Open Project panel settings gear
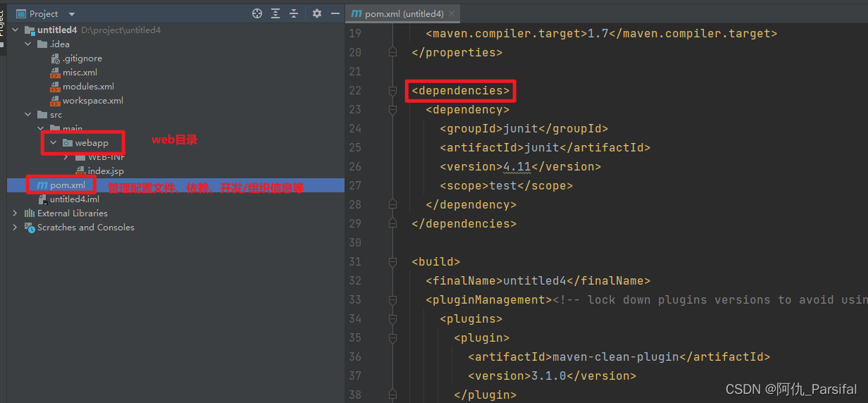 click(x=317, y=13)
